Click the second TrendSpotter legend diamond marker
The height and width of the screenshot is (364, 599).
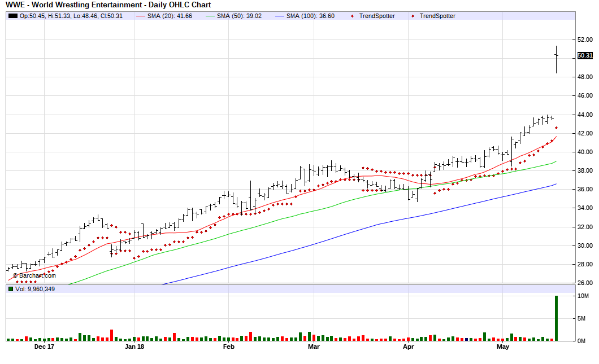click(x=413, y=16)
